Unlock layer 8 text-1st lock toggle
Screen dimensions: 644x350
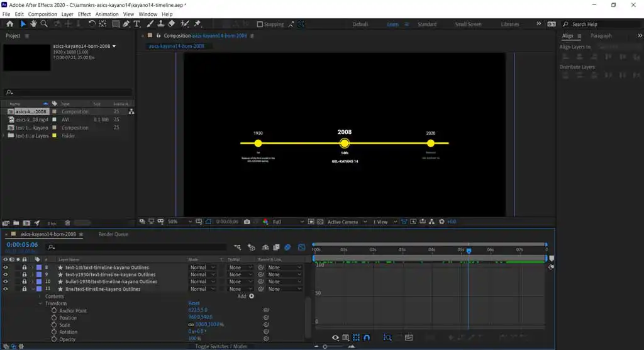tap(25, 268)
